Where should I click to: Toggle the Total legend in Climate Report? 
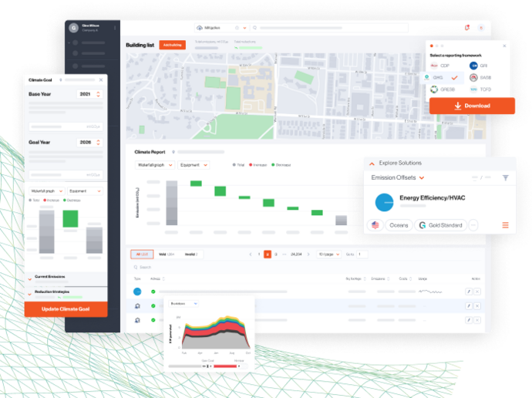point(238,165)
